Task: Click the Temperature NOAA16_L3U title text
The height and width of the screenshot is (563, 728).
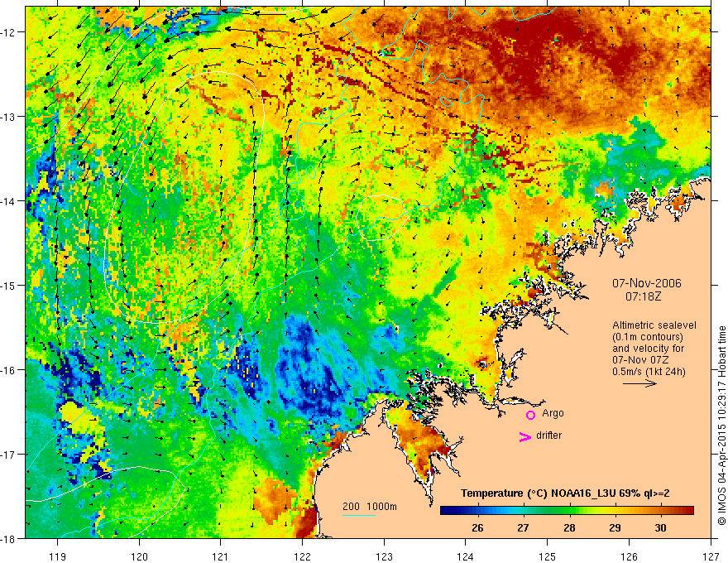Action: [x=565, y=493]
